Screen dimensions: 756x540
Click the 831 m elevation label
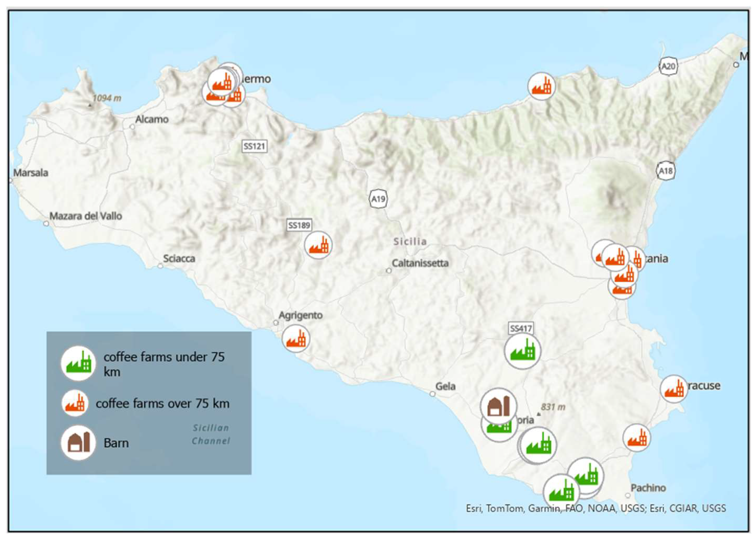click(553, 407)
